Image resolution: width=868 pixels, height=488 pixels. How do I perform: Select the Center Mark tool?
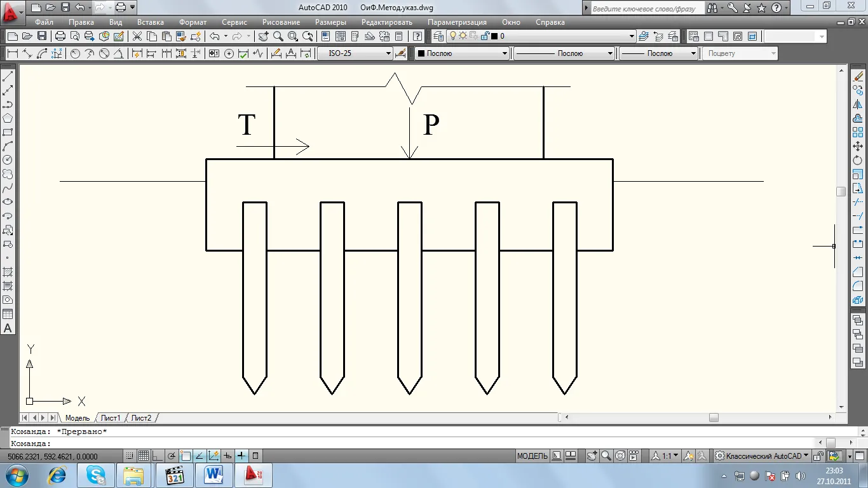click(229, 53)
